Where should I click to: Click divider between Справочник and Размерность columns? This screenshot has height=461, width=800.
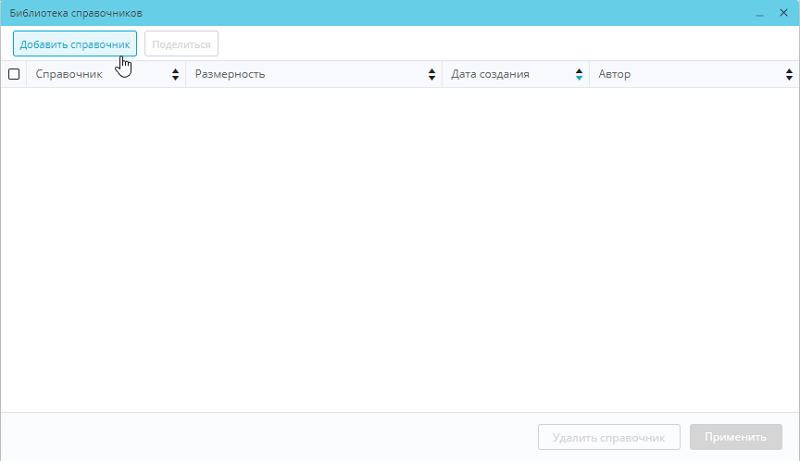(x=186, y=74)
